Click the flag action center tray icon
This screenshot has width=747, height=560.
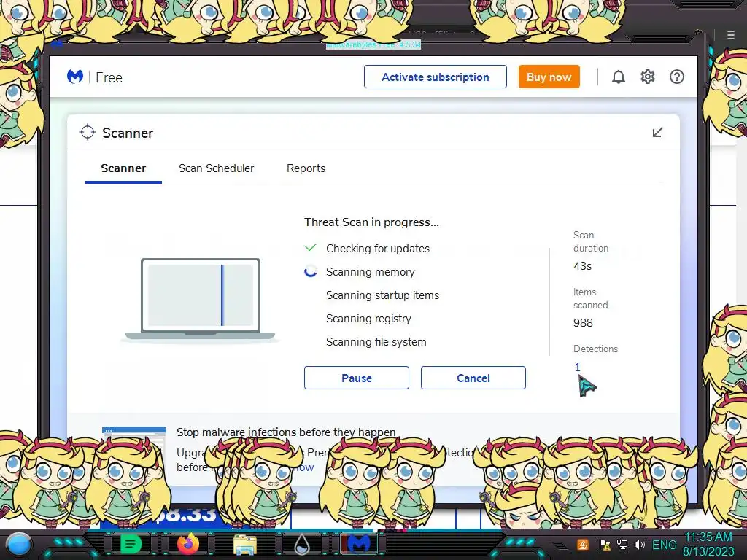(605, 545)
